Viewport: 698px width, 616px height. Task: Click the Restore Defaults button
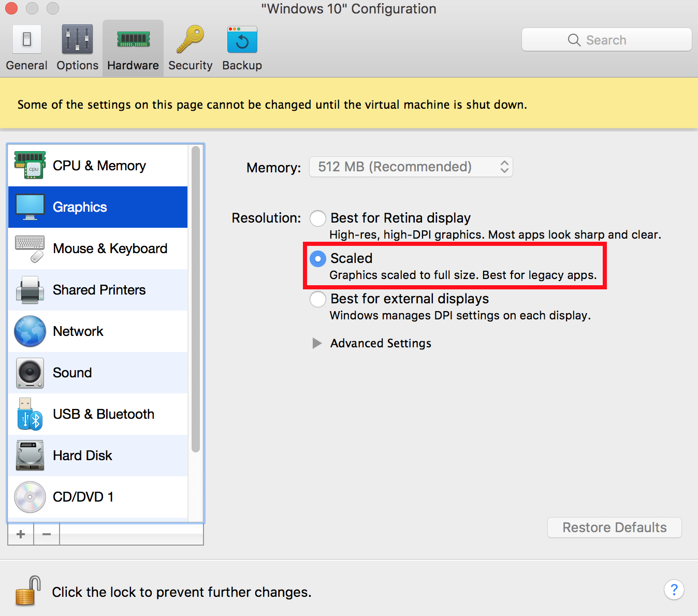point(614,527)
